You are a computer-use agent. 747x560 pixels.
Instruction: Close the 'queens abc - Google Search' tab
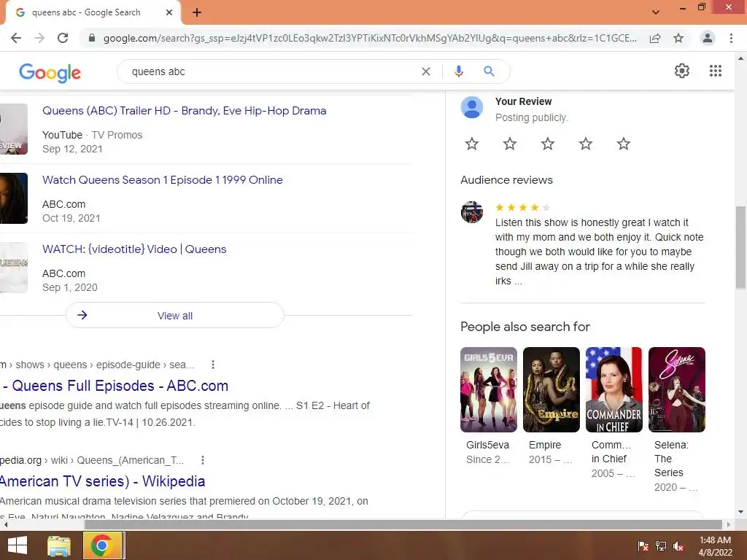(x=169, y=12)
